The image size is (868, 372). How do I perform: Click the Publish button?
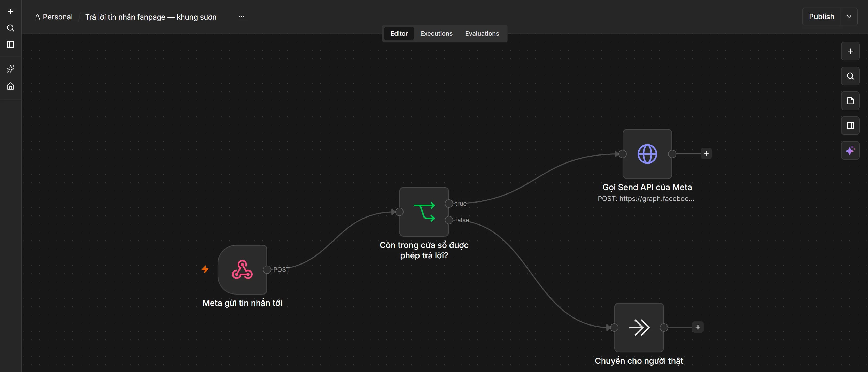pyautogui.click(x=822, y=17)
